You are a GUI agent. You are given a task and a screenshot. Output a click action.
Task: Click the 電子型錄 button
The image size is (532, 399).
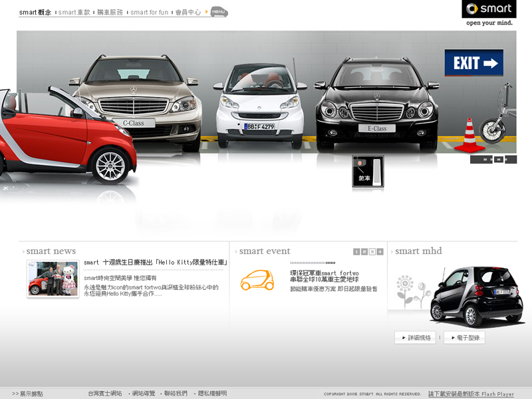pyautogui.click(x=464, y=338)
